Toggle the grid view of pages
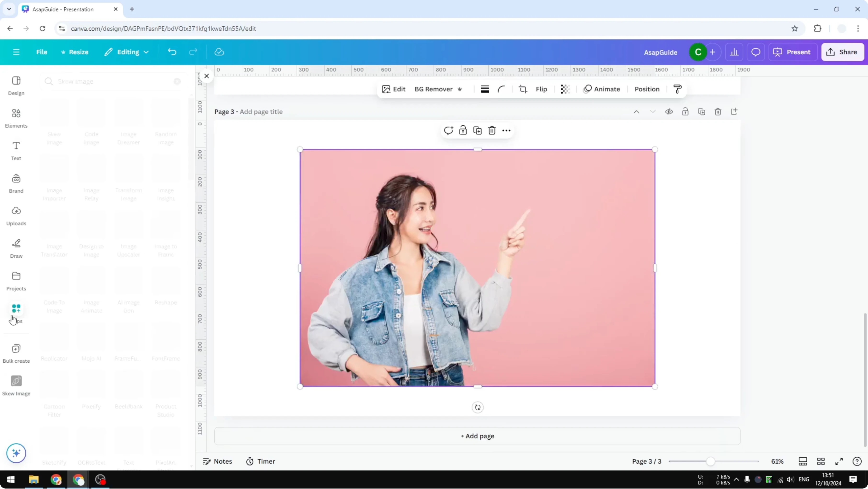This screenshot has height=489, width=868. tap(821, 462)
